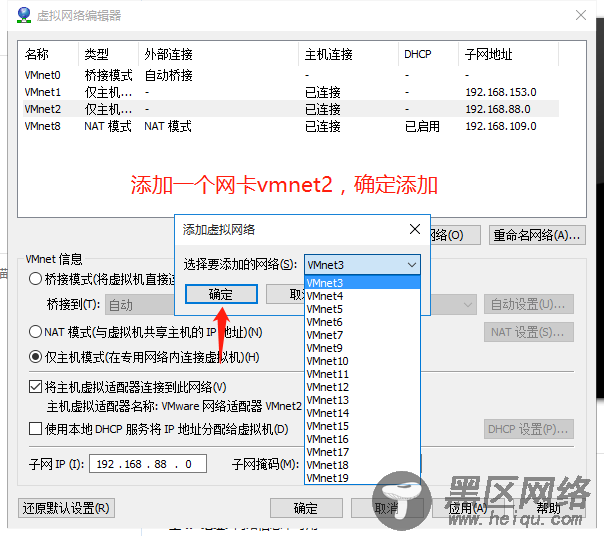Open the 选择要添加的网络 combo box
The width and height of the screenshot is (604, 536).
[362, 265]
